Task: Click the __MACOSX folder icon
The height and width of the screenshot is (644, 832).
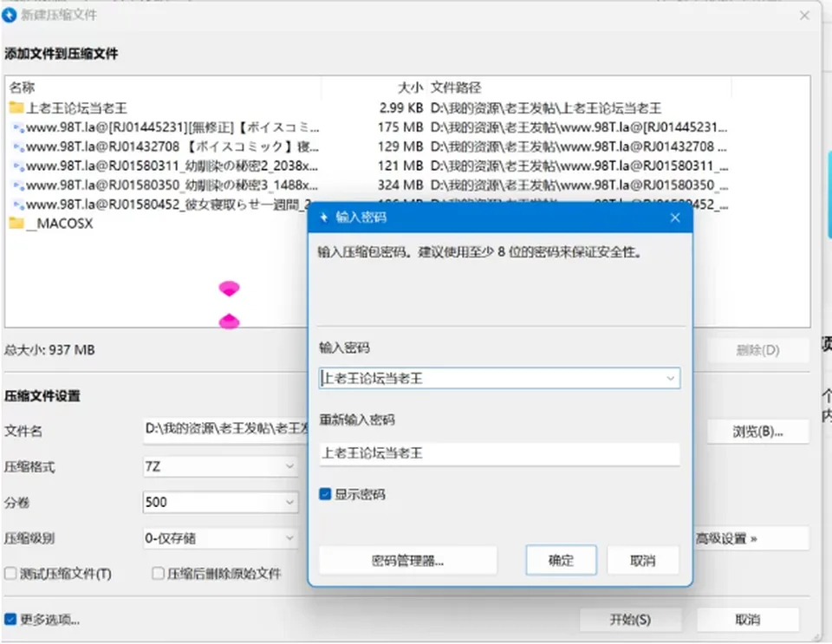Action: pos(16,224)
